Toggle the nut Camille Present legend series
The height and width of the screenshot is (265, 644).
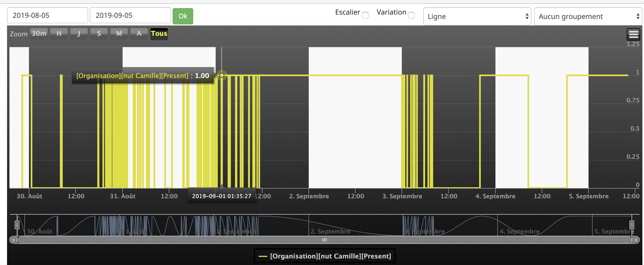pos(325,256)
